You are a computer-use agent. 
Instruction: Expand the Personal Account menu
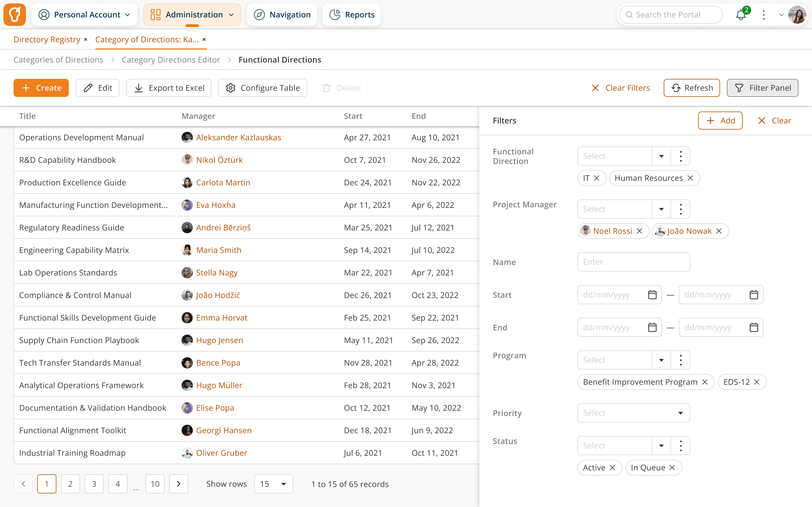click(85, 15)
